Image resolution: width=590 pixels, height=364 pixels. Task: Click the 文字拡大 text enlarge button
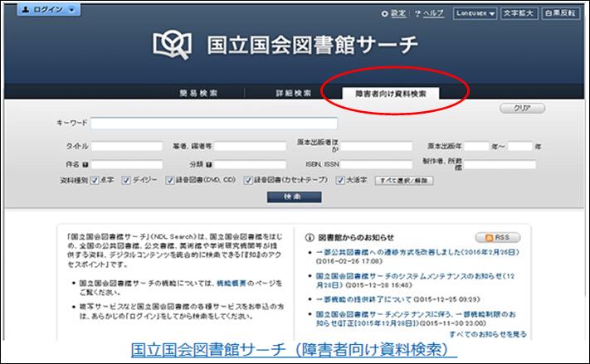pos(519,13)
